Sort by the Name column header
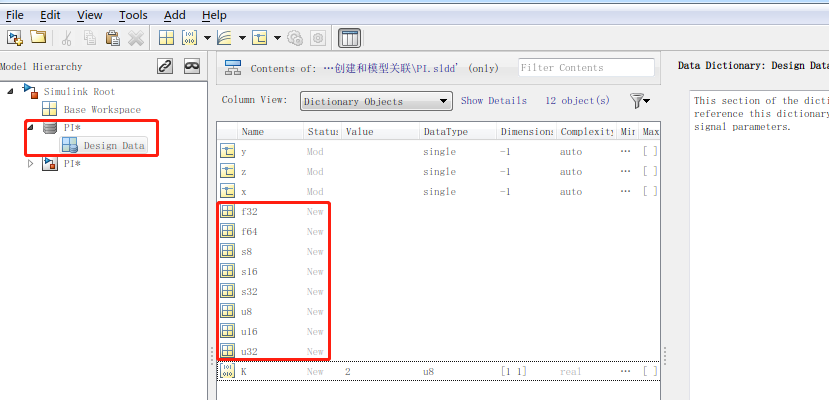 [x=271, y=132]
